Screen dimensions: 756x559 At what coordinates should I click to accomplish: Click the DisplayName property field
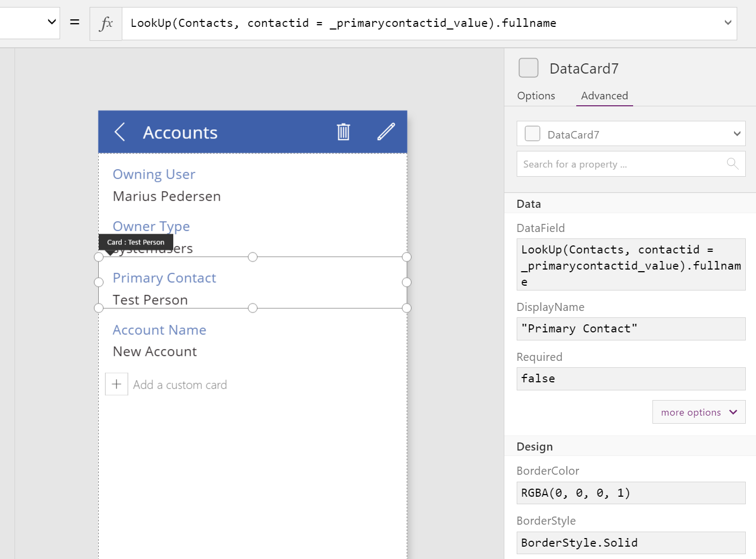(630, 329)
